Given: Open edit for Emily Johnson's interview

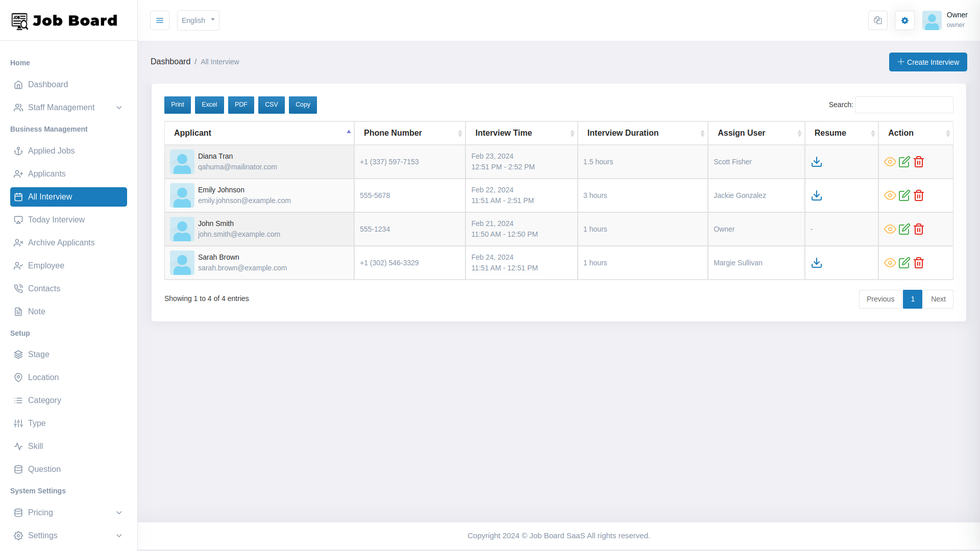Looking at the screenshot, I should [x=904, y=195].
